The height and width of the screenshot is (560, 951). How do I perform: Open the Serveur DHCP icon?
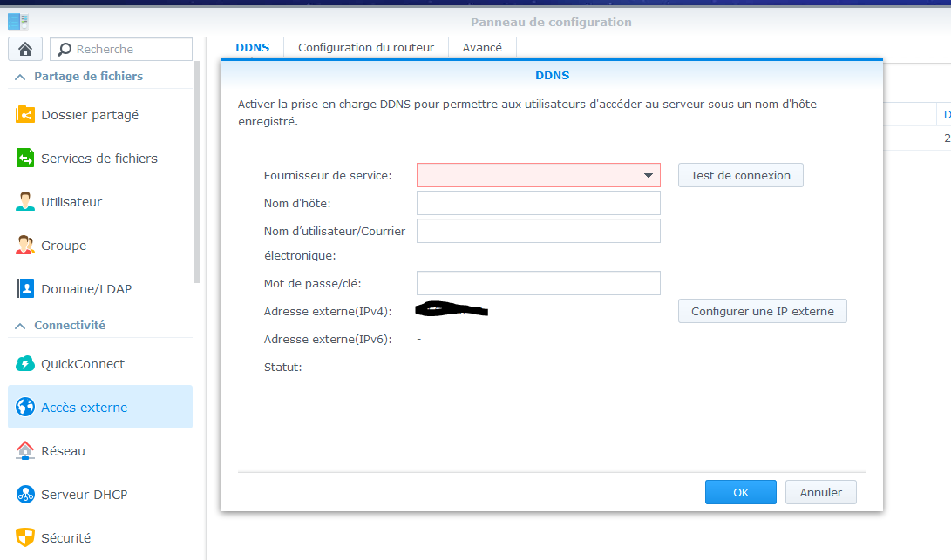(x=25, y=495)
